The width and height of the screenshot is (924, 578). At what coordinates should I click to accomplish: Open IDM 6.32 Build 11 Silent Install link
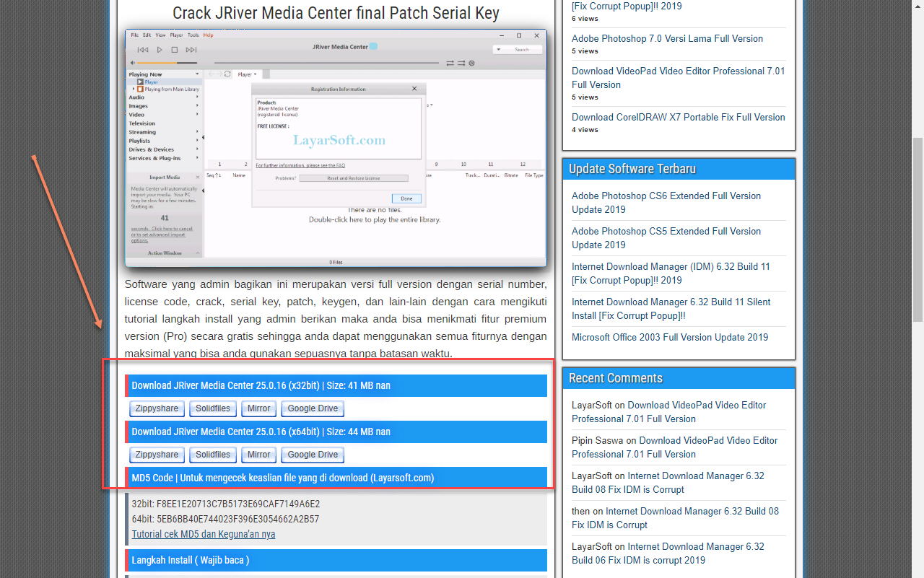point(671,309)
